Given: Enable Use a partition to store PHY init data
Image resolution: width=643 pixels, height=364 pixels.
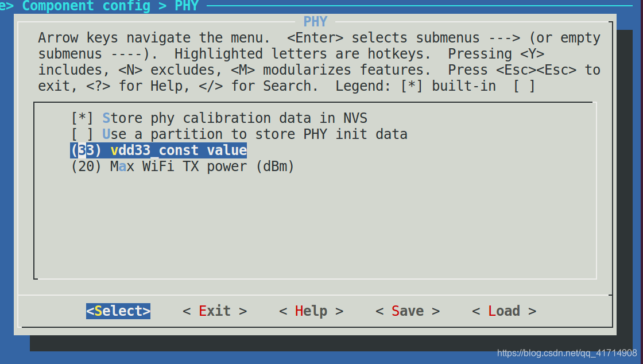Looking at the screenshot, I should click(x=239, y=134).
